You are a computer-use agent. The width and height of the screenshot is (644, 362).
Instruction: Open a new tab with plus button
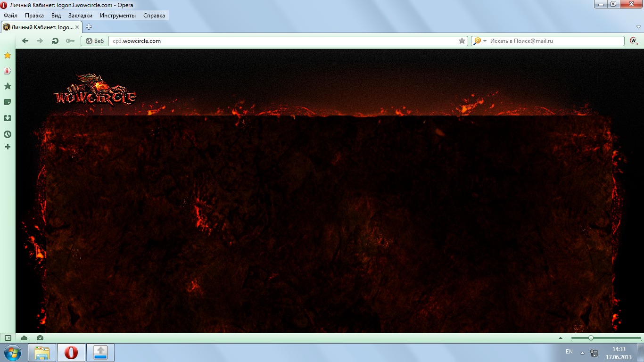(89, 27)
